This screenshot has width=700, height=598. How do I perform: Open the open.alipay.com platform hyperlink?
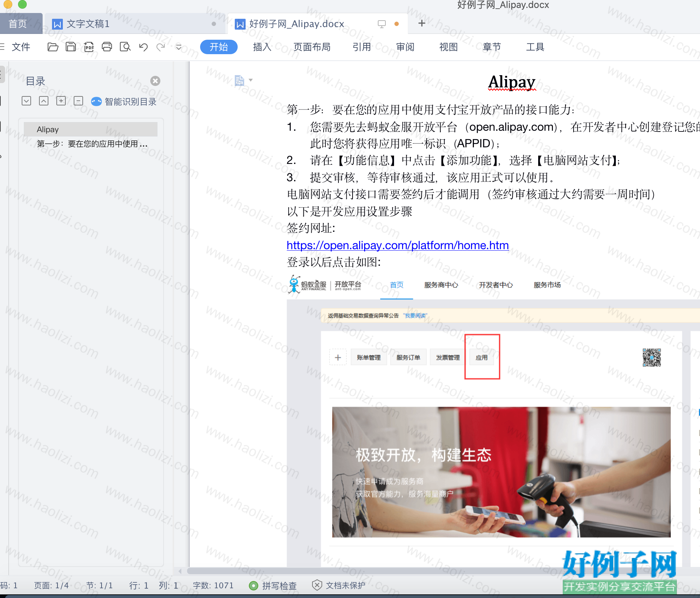[398, 245]
